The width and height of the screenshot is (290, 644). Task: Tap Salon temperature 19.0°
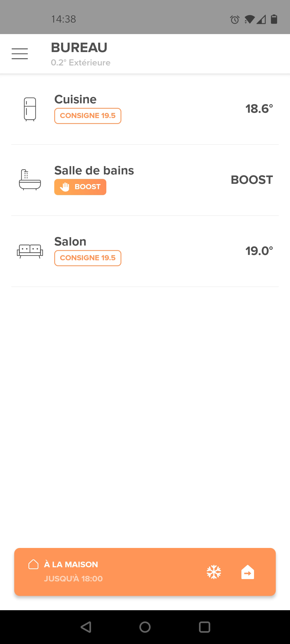tap(259, 251)
